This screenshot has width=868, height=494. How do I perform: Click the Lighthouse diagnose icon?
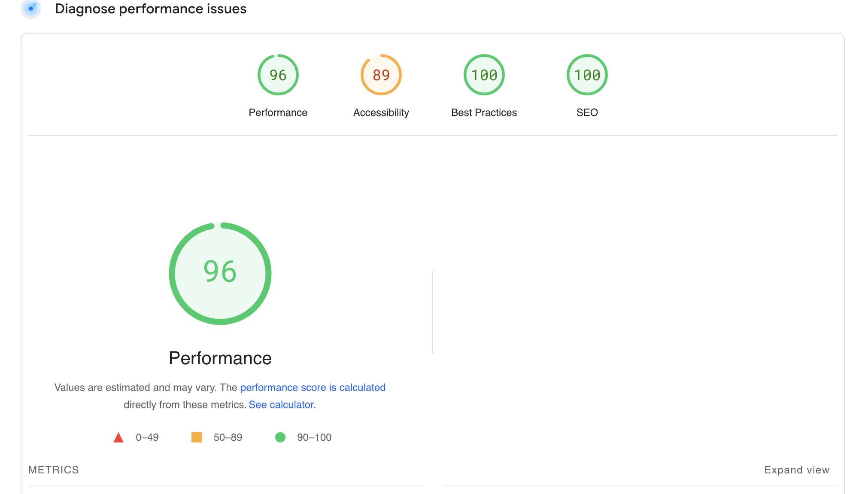click(x=31, y=9)
